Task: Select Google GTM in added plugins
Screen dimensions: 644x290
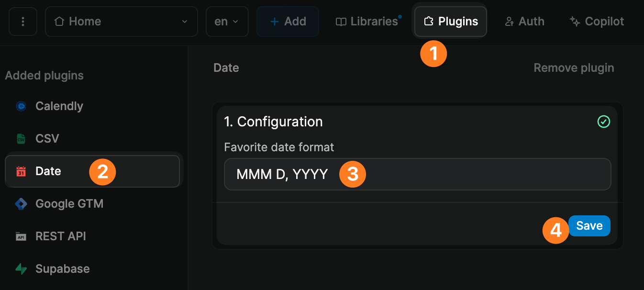Action: click(x=69, y=204)
